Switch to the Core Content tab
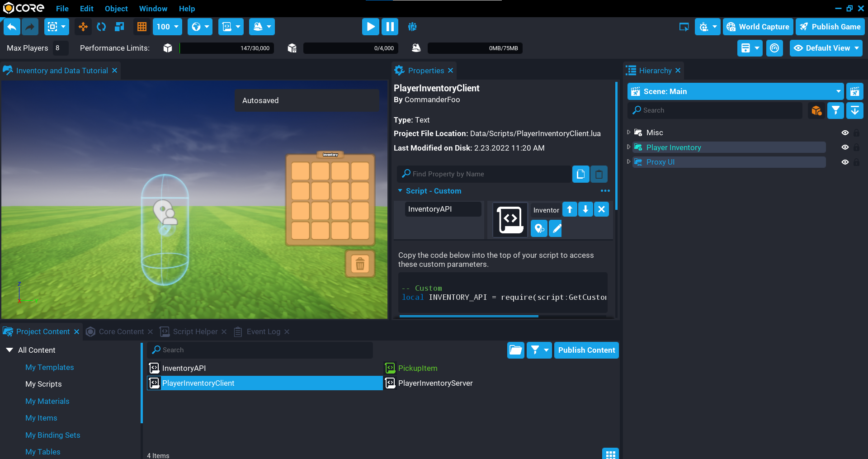This screenshot has height=459, width=868. pyautogui.click(x=121, y=331)
